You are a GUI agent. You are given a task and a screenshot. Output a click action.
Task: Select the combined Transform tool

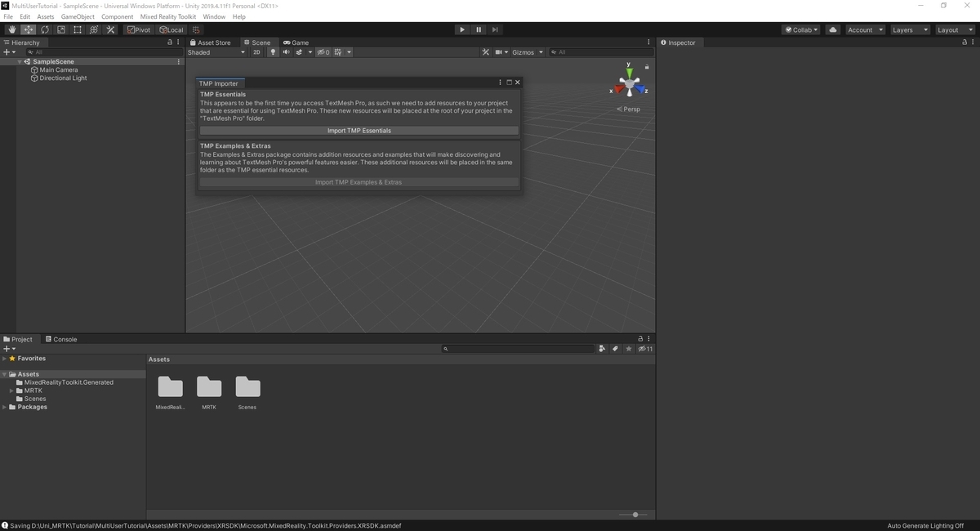coord(94,30)
